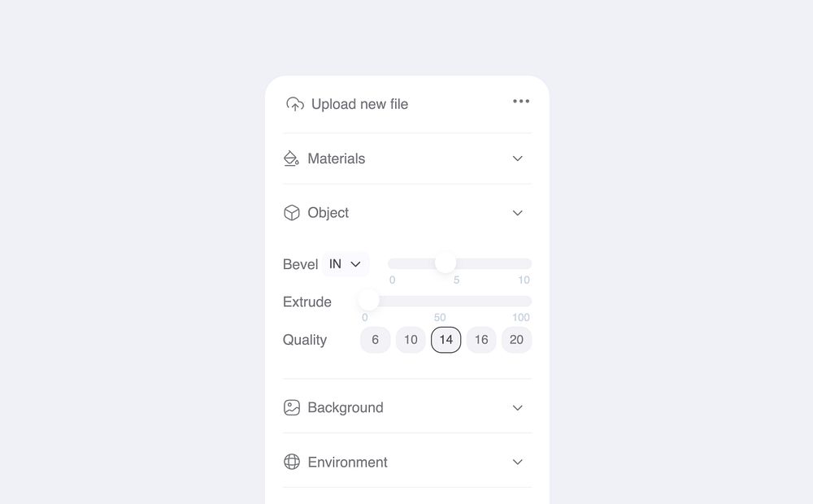Click the Extrude slider handle
Screen dimensions: 813x504
368,300
